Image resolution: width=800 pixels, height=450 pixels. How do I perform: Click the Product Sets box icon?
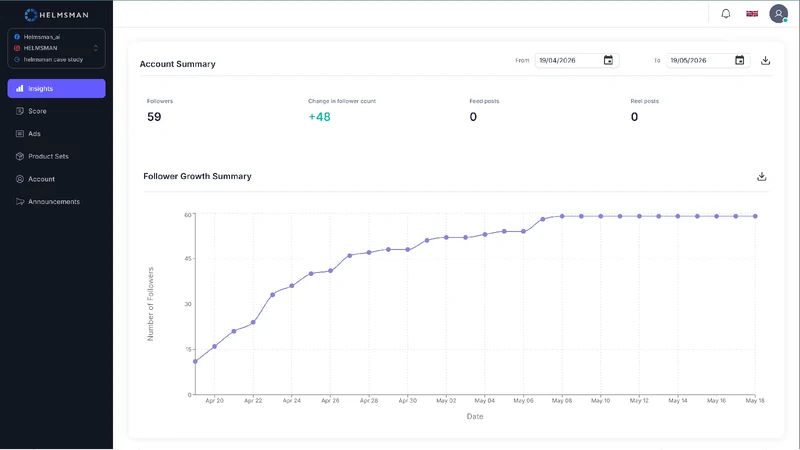pos(19,156)
